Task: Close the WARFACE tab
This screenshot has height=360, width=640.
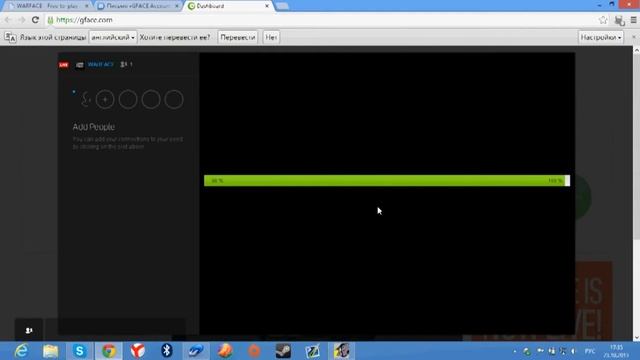Action: click(x=86, y=6)
